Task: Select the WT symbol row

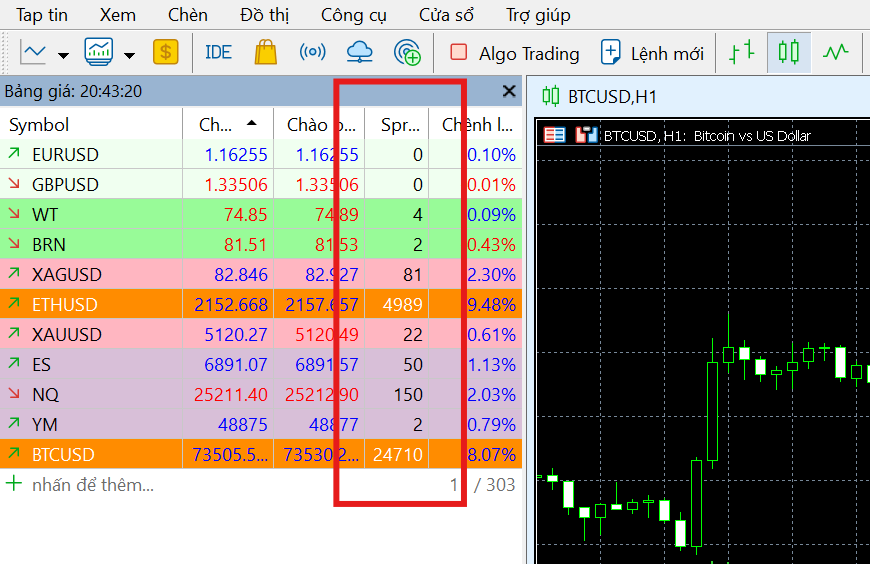Action: [x=261, y=214]
